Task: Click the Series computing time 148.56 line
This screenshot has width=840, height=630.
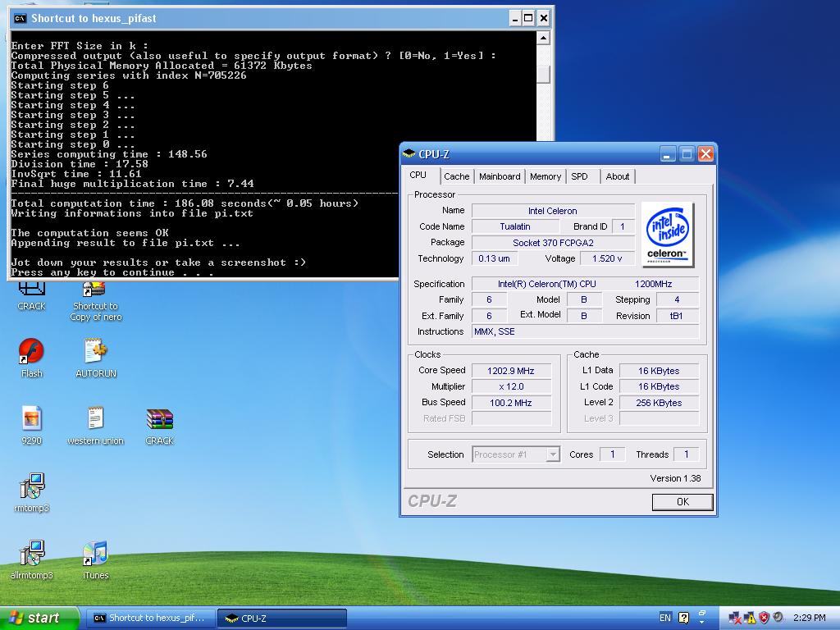Action: (x=109, y=154)
